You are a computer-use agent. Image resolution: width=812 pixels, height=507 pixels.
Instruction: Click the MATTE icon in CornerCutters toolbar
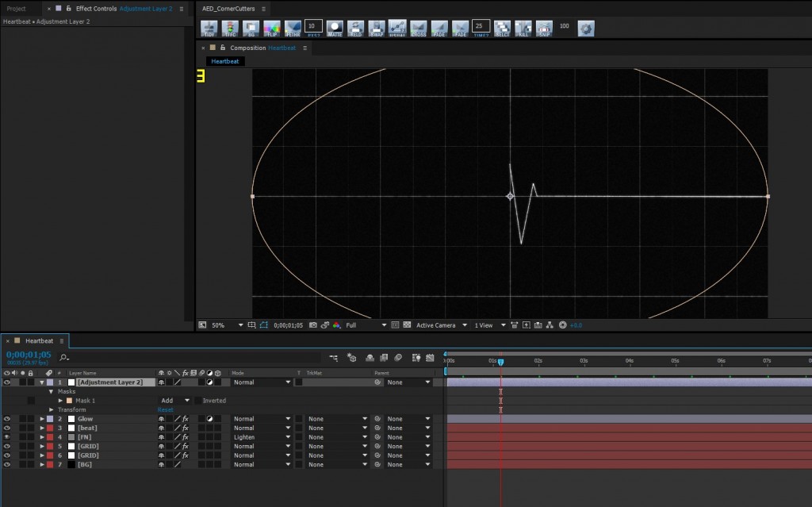click(x=335, y=29)
